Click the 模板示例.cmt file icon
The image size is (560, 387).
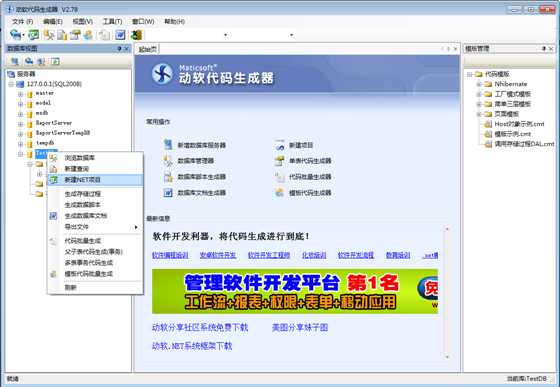coord(488,134)
